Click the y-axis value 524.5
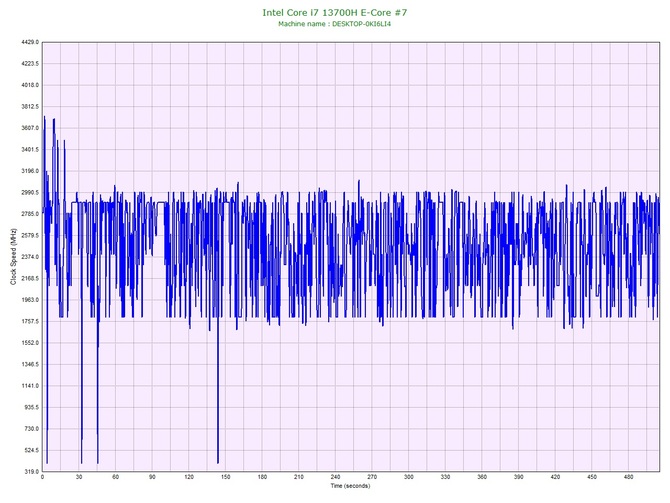The width and height of the screenshot is (670, 503). (x=31, y=450)
